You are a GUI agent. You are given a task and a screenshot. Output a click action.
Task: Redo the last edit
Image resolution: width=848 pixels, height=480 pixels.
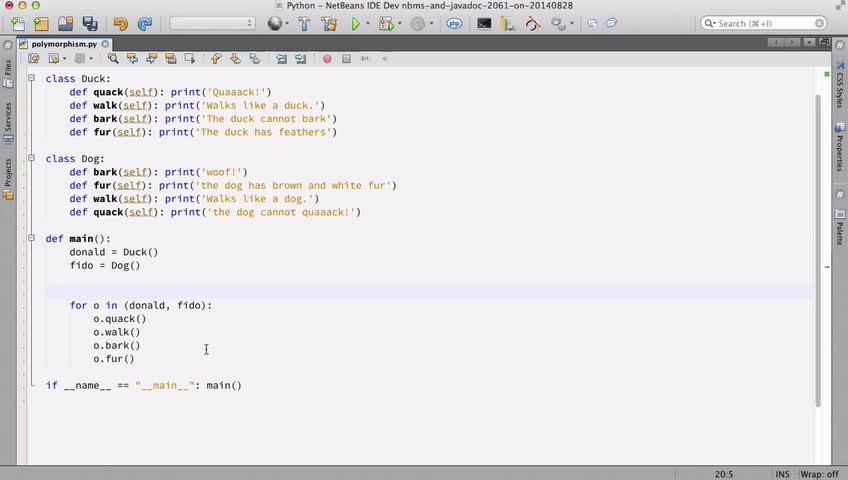pos(144,24)
